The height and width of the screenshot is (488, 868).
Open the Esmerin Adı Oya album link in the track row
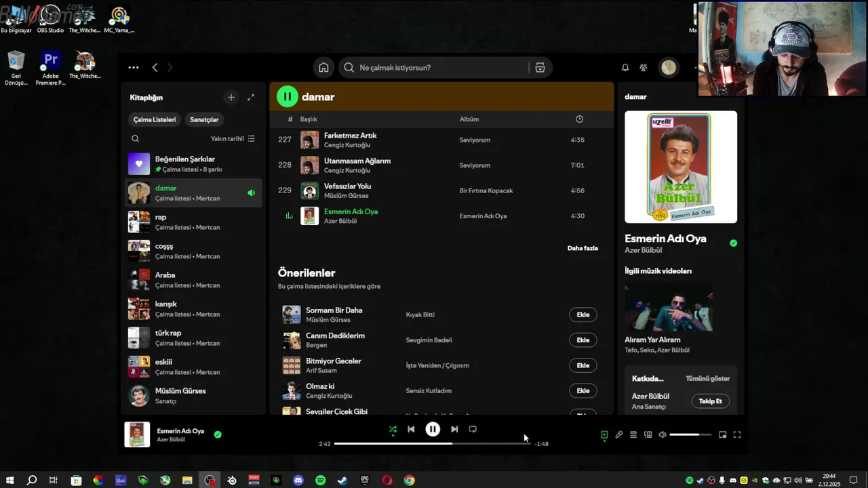[483, 216]
